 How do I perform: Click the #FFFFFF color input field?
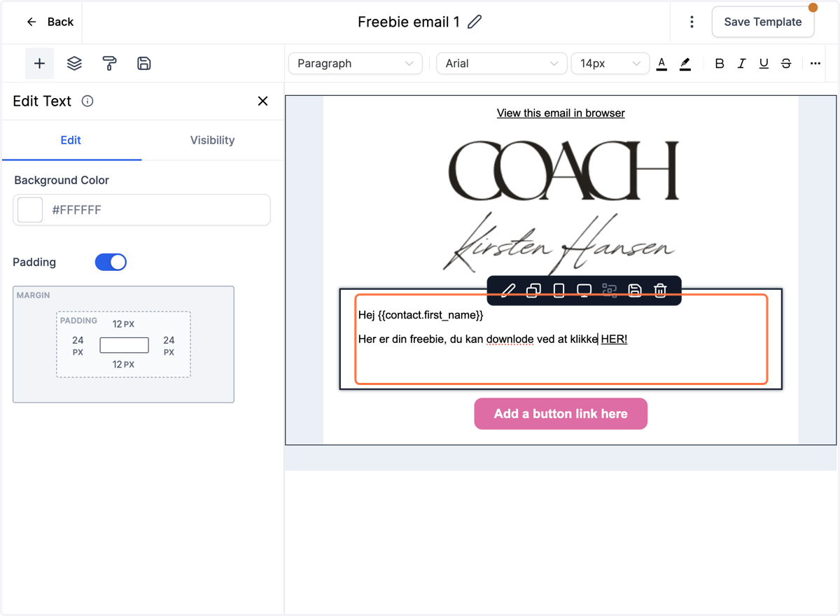[141, 210]
